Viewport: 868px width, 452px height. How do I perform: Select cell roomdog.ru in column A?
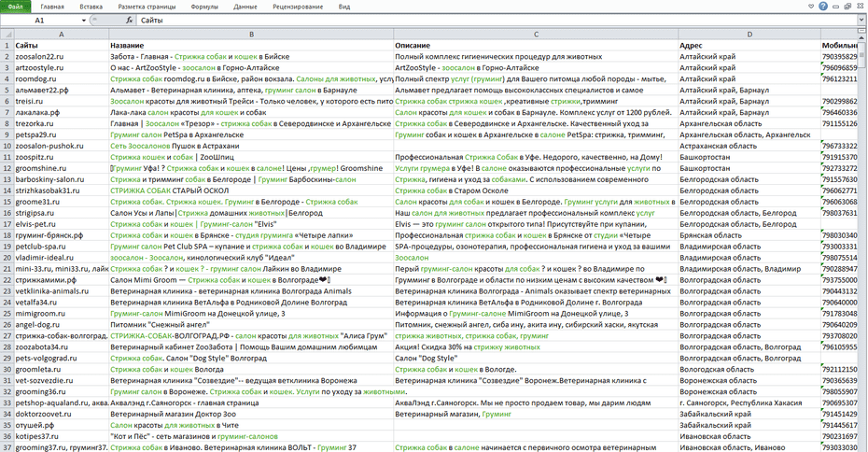[62, 78]
